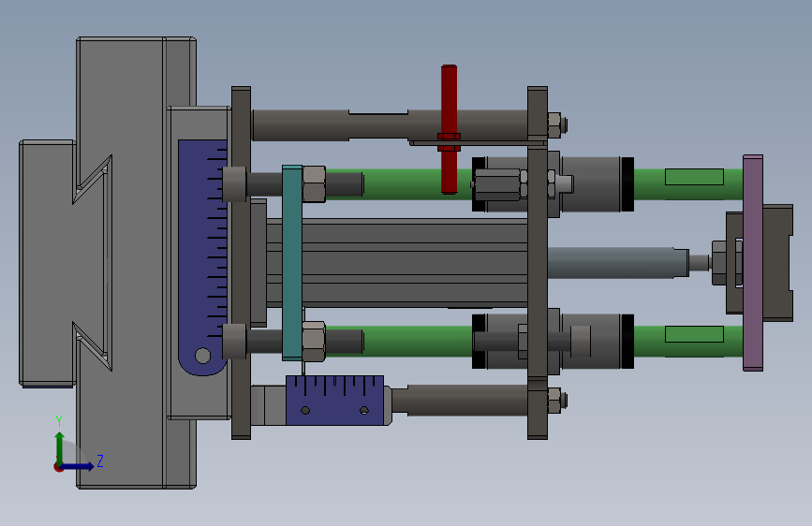The image size is (812, 526).
Task: Select the right hole in horizontal ruler
Action: tap(364, 411)
